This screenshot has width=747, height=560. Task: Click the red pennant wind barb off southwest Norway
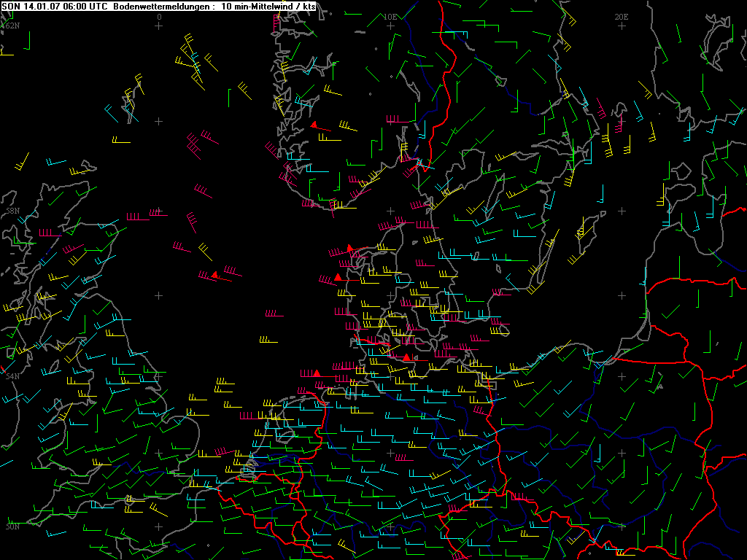[314, 125]
